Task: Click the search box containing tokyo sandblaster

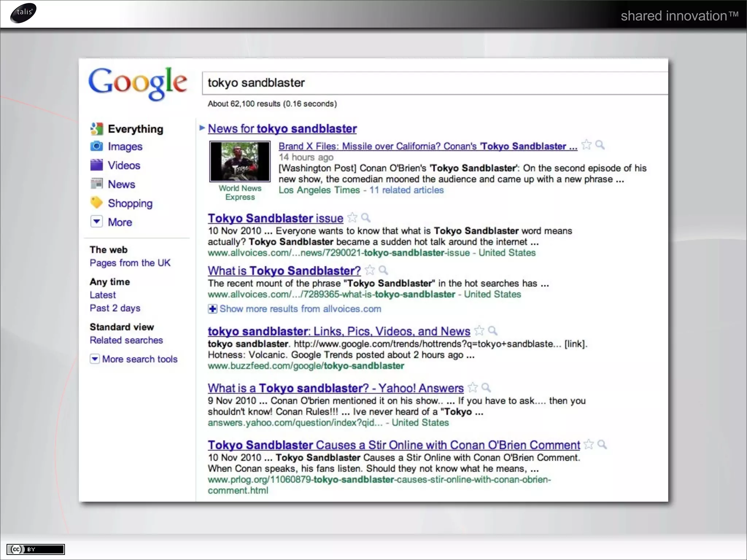Action: point(434,83)
